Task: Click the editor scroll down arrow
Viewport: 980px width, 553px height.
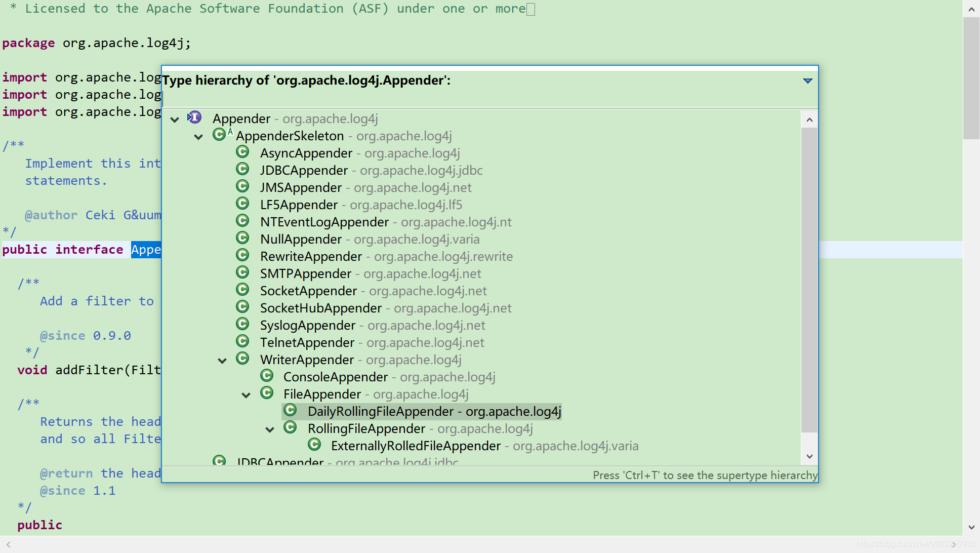Action: [971, 527]
